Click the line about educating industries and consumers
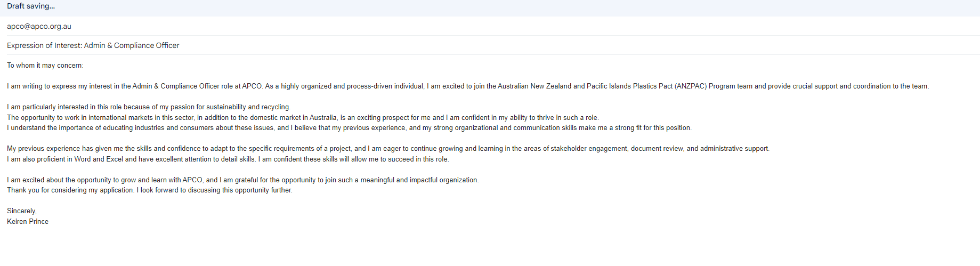 (x=349, y=128)
